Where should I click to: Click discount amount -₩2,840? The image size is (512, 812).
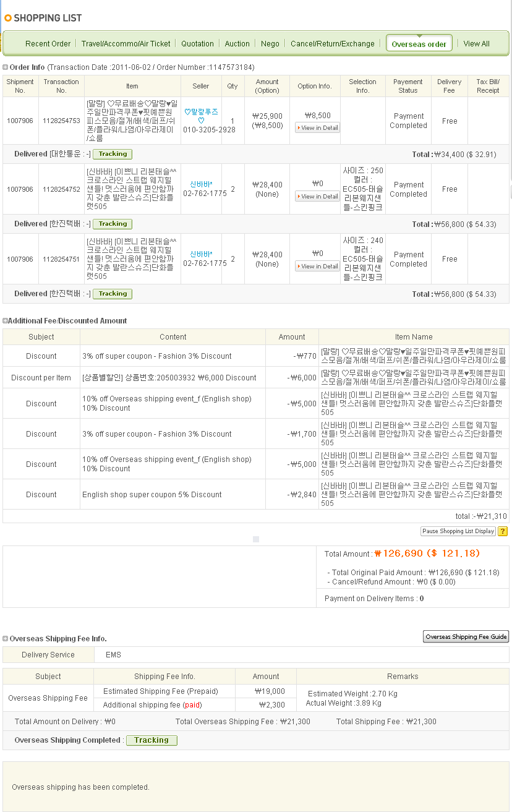point(302,495)
